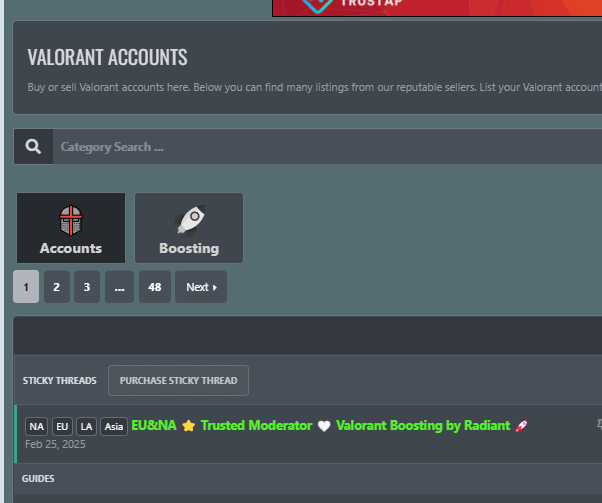This screenshot has width=602, height=503.
Task: Click Purchase Sticky Thread button
Action: click(x=179, y=381)
